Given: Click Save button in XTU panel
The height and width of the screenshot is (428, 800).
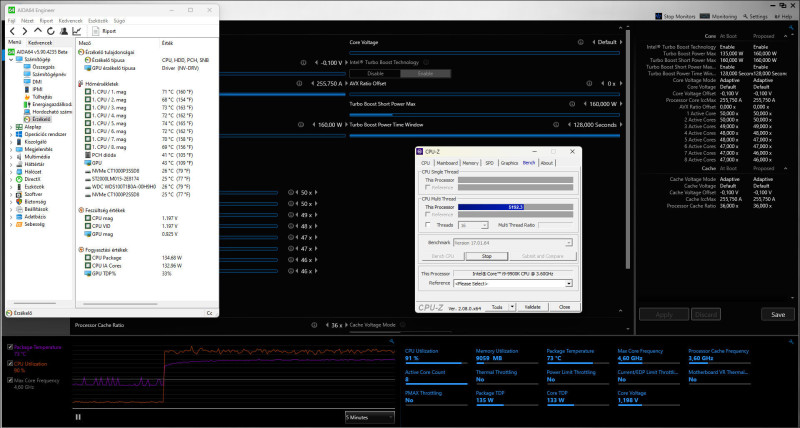Looking at the screenshot, I should pyautogui.click(x=778, y=315).
